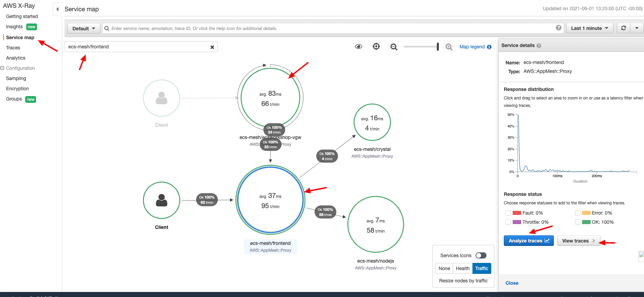Select the ecs-mesh/crystal node circle

click(x=372, y=122)
